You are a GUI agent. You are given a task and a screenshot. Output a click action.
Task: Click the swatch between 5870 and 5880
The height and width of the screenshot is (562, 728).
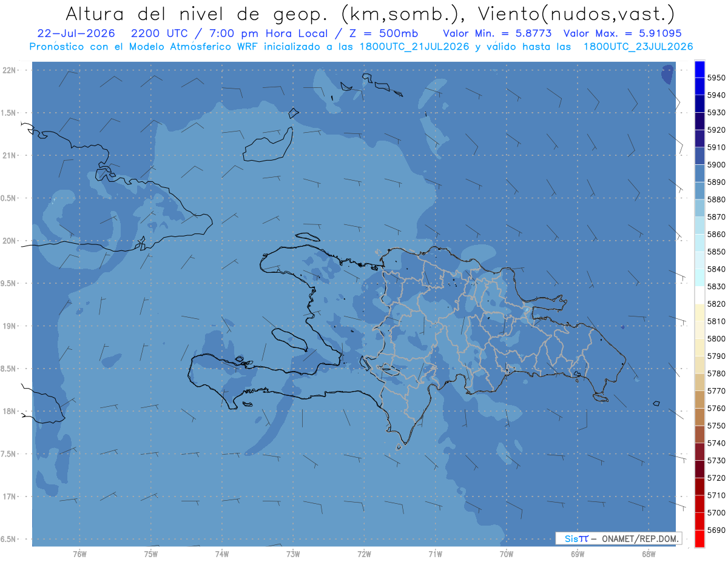699,208
